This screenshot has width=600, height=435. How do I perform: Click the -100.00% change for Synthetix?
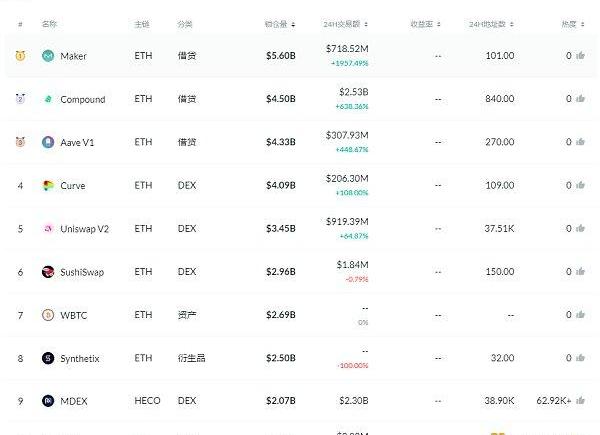[353, 366]
